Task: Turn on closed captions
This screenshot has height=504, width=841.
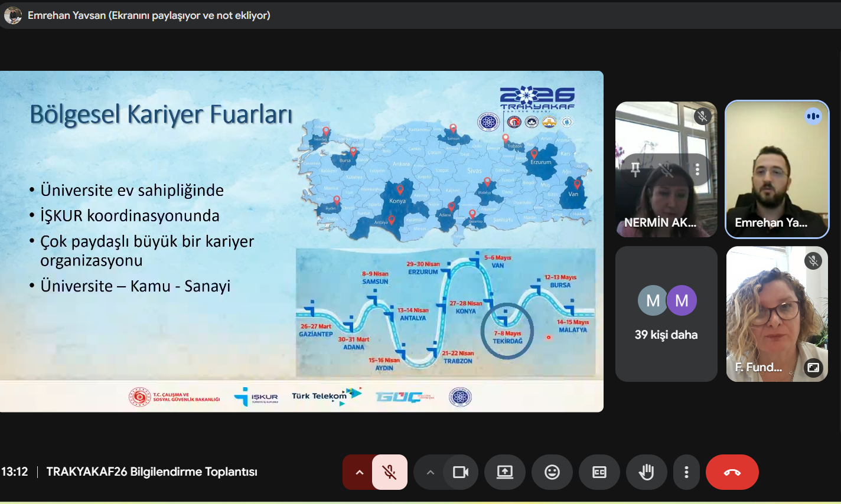Action: point(599,472)
